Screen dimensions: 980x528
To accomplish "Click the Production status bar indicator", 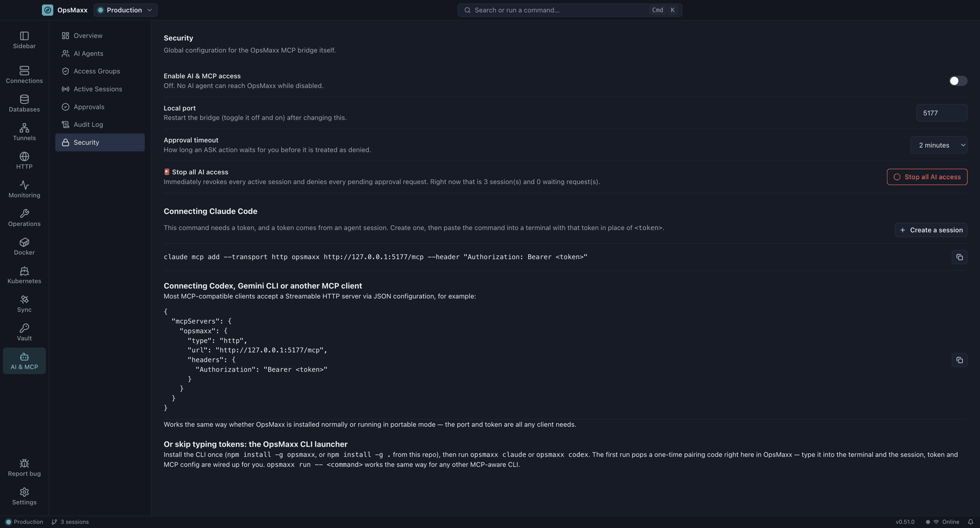I will coord(24,522).
